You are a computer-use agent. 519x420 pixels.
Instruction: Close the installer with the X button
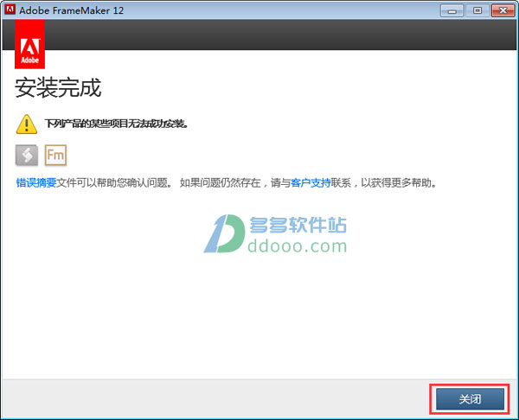(x=503, y=10)
